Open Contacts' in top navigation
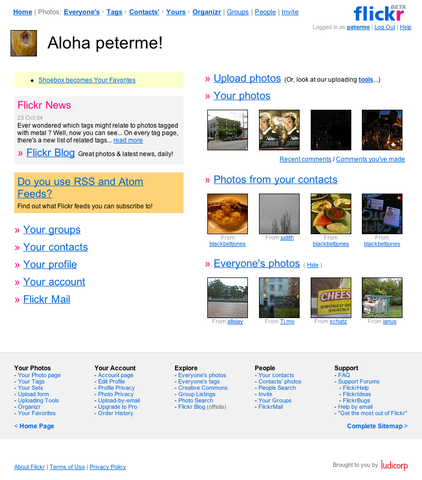Image resolution: width=422 pixels, height=480 pixels. 144,12
